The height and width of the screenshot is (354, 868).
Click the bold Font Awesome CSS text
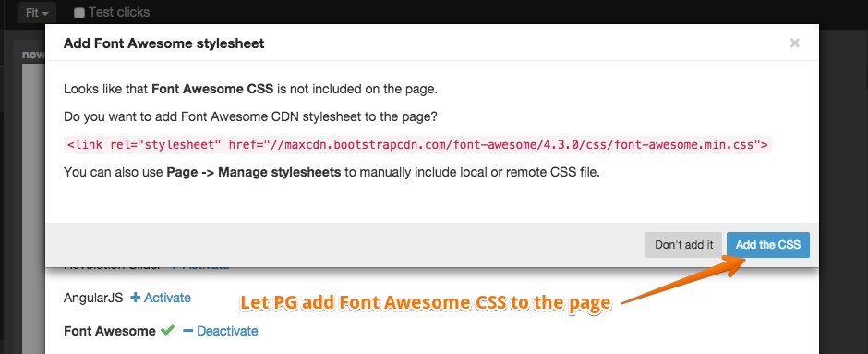click(x=212, y=89)
